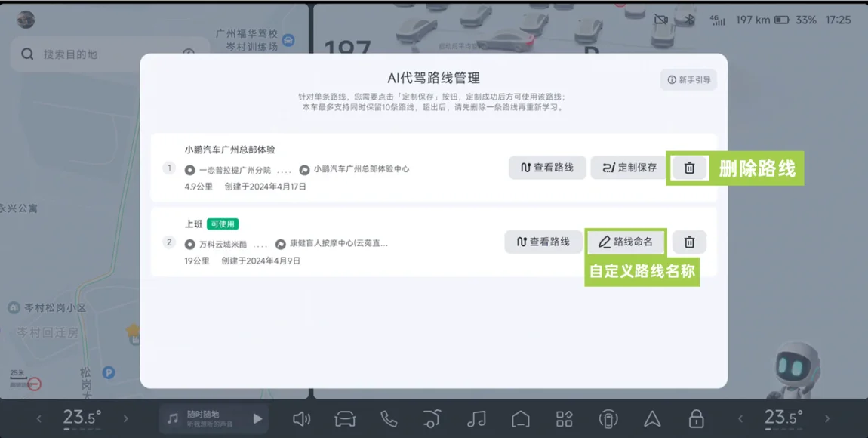Tap the robot assistant avatar
Viewport: 868px width, 438px height.
click(797, 369)
